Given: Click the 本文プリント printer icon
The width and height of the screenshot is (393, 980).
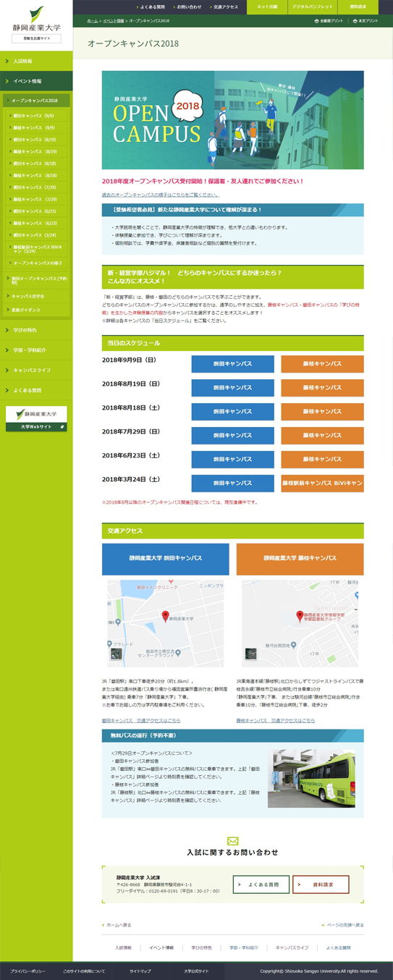Looking at the screenshot, I should (x=355, y=21).
